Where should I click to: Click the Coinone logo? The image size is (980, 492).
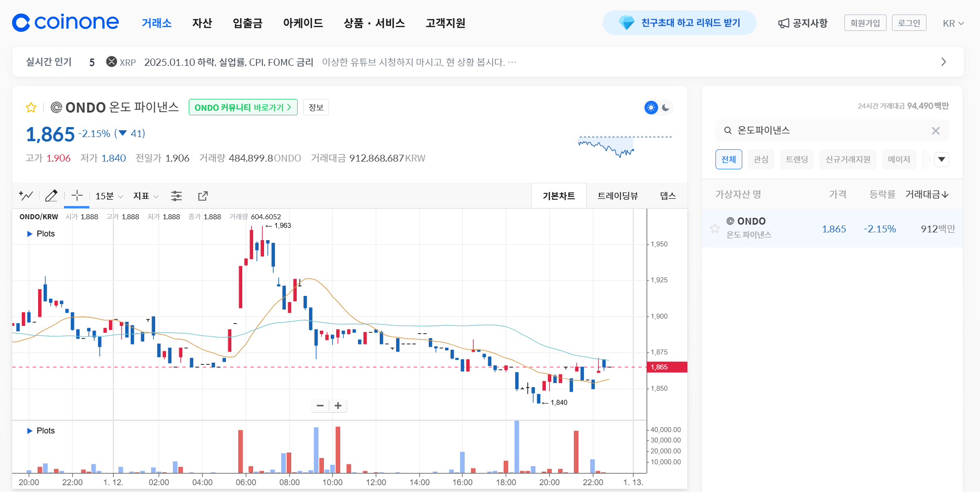(65, 22)
